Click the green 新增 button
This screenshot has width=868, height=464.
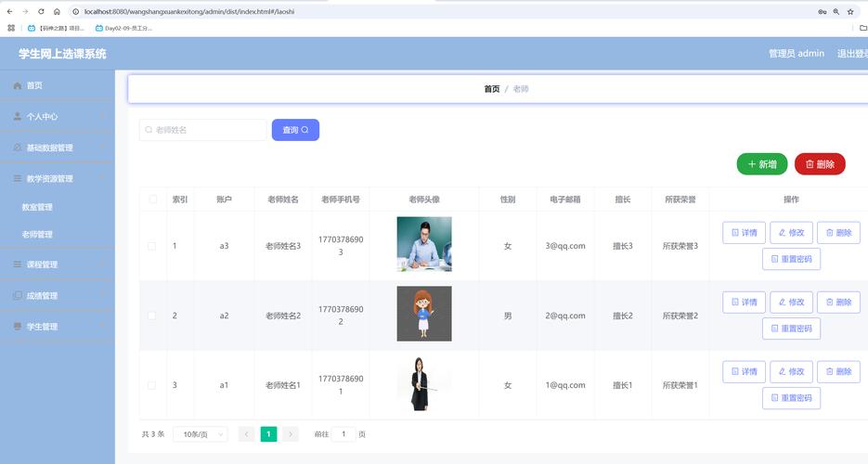point(762,163)
